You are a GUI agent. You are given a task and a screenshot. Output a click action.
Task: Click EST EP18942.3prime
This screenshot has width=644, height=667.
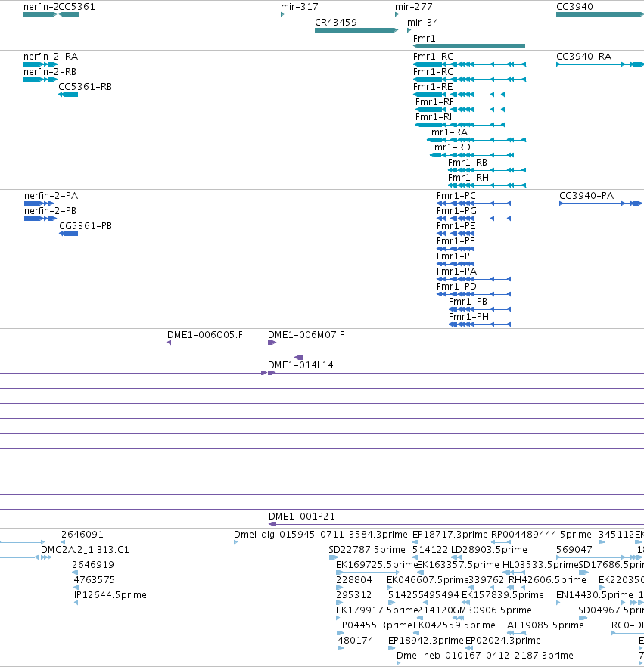pos(391,648)
